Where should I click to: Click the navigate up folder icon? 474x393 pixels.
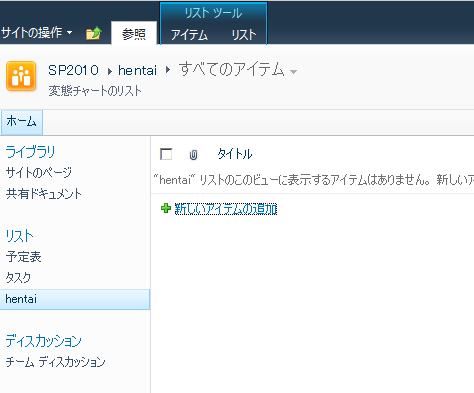pyautogui.click(x=93, y=33)
